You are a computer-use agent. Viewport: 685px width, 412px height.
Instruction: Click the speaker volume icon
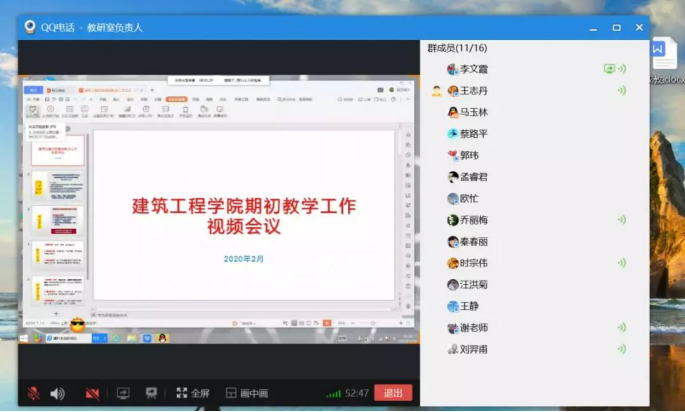pyautogui.click(x=58, y=393)
